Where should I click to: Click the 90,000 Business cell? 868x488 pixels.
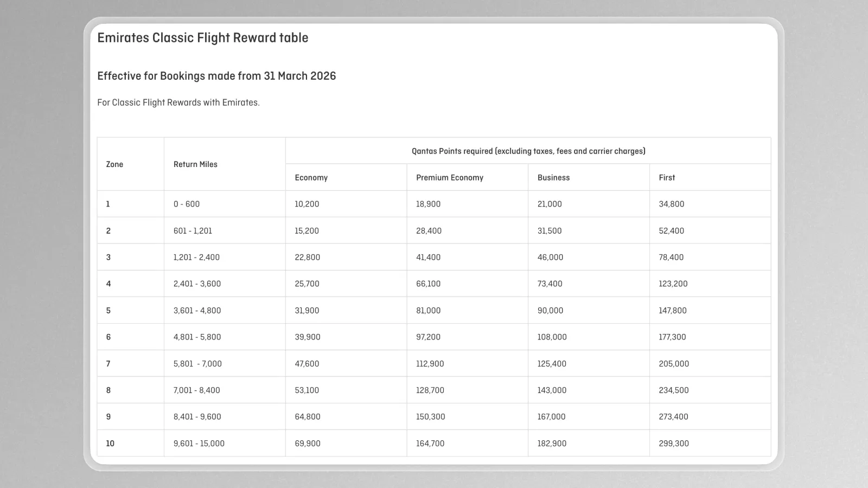click(589, 310)
